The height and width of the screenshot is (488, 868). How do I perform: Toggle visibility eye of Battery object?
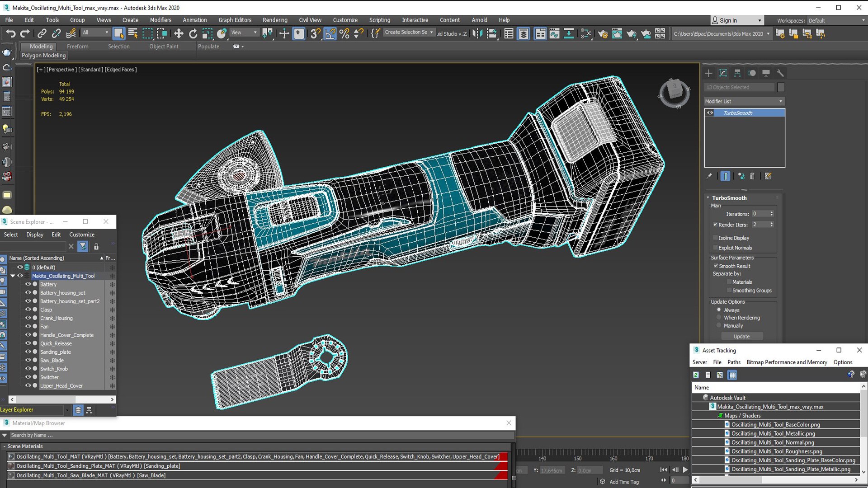[x=28, y=284]
